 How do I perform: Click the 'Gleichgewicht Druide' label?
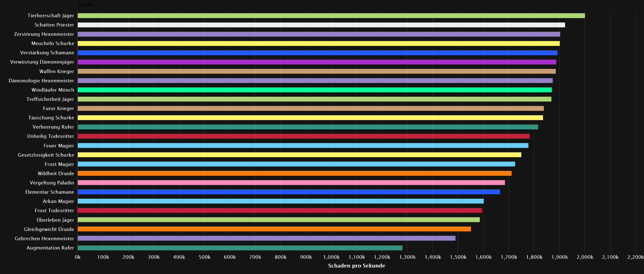pyautogui.click(x=49, y=229)
